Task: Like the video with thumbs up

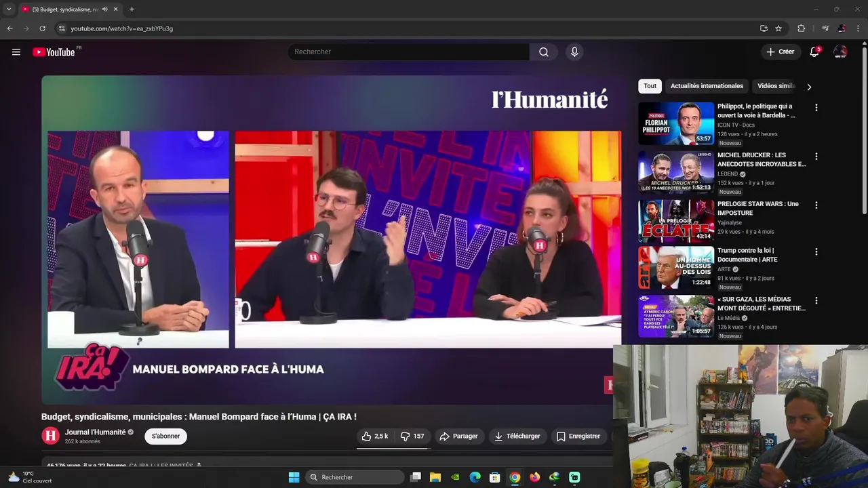Action: pos(374,436)
